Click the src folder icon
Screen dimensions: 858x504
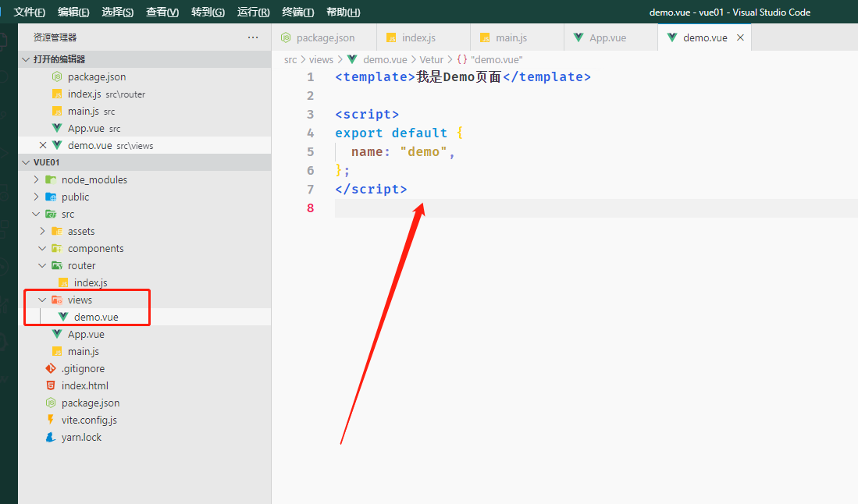(x=51, y=214)
